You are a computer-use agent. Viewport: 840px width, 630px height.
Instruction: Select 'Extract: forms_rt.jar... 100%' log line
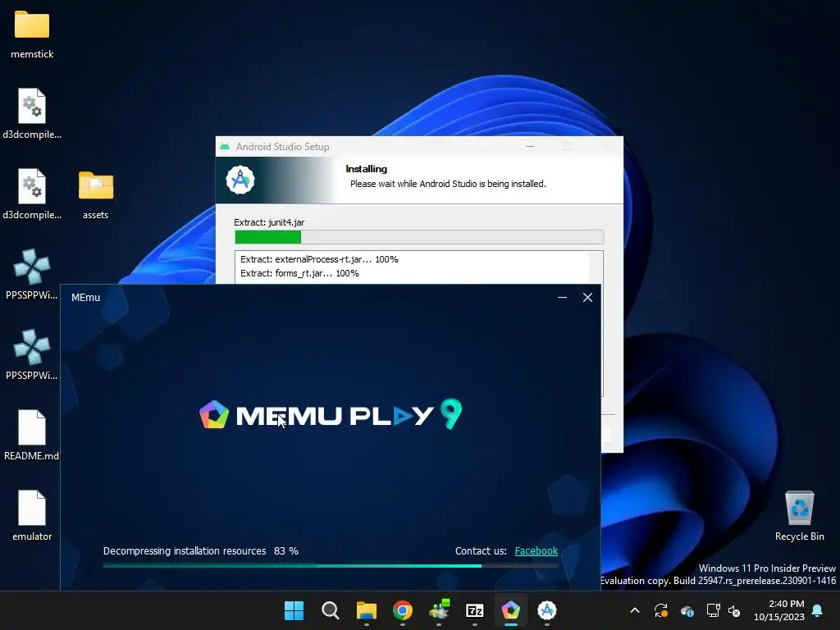click(299, 273)
